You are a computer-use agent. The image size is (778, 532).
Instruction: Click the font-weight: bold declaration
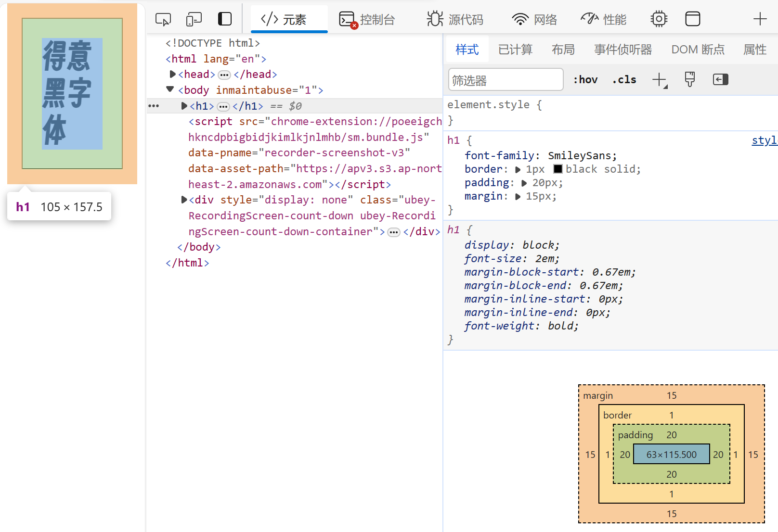[x=521, y=326]
